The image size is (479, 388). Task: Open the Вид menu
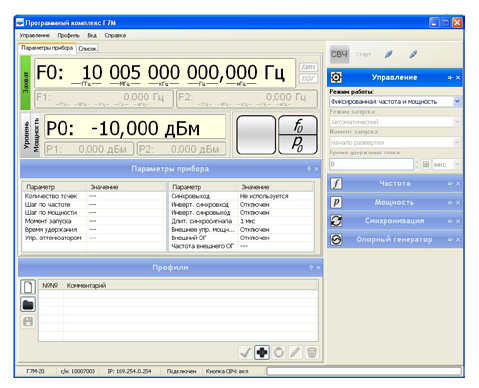point(92,35)
